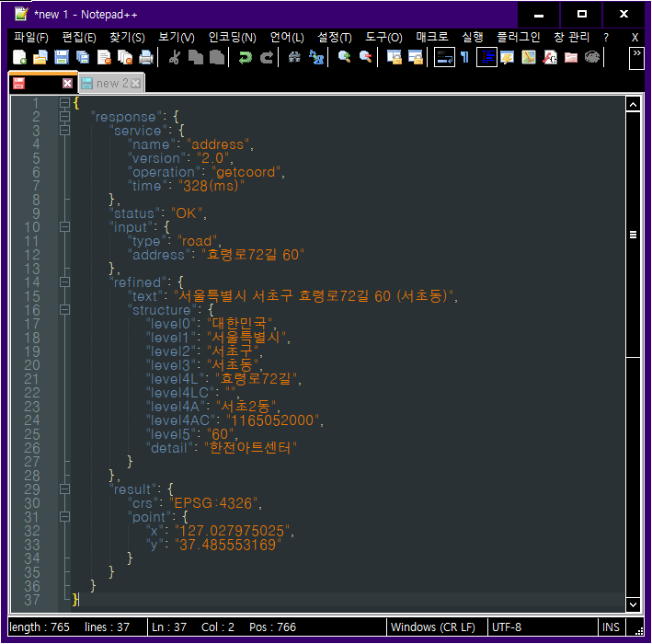Screen dimensions: 652x644
Task: Open Find dialog with binoculars icon
Action: click(295, 57)
